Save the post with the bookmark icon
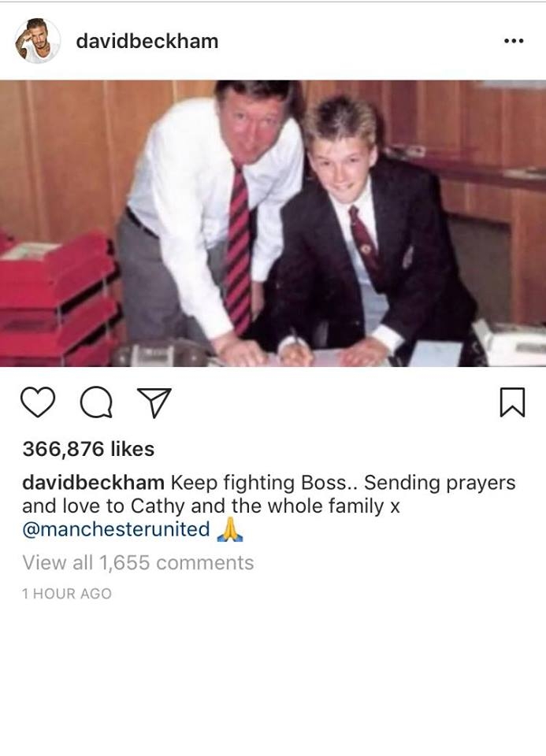This screenshot has width=546, height=756. pos(512,402)
